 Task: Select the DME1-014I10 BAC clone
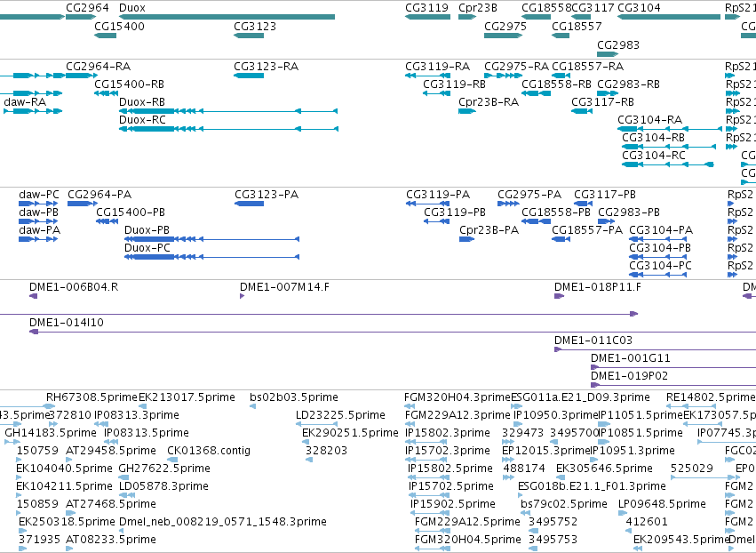click(x=393, y=332)
